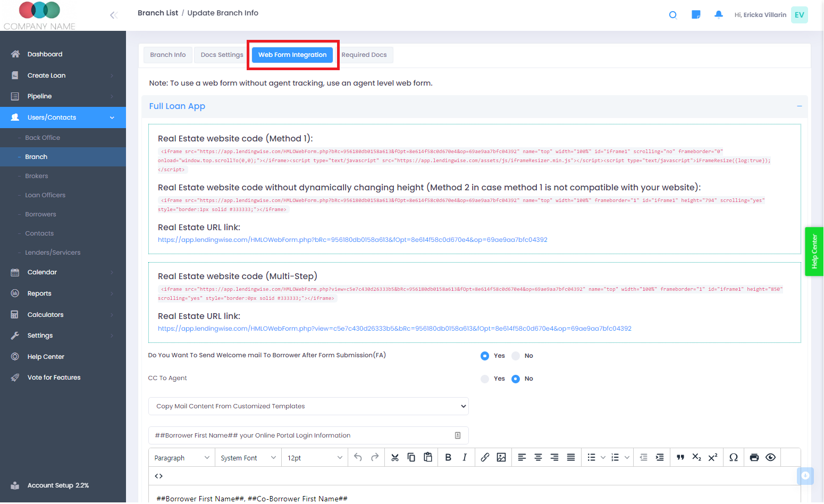This screenshot has width=824, height=504.
Task: Apply a bullet list in the editor
Action: coord(591,458)
